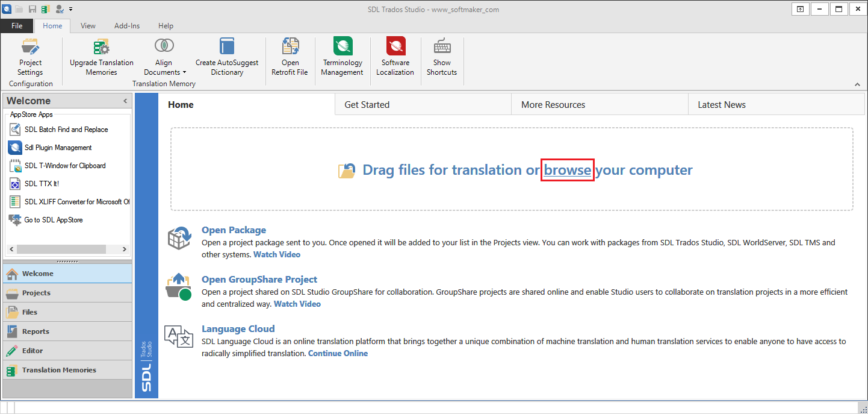Click the ribbon display options button
868x414 pixels.
tap(799, 9)
